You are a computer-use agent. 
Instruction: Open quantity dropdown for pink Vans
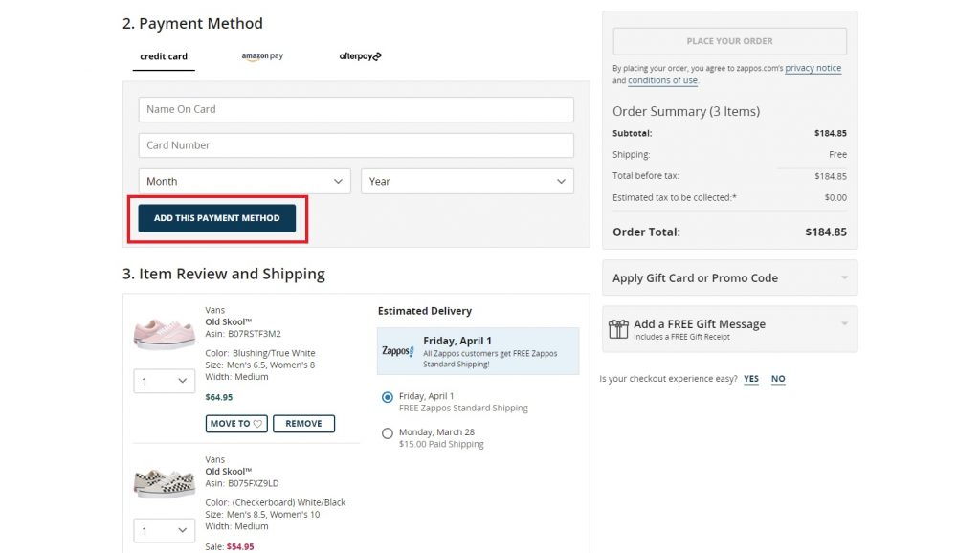[165, 382]
